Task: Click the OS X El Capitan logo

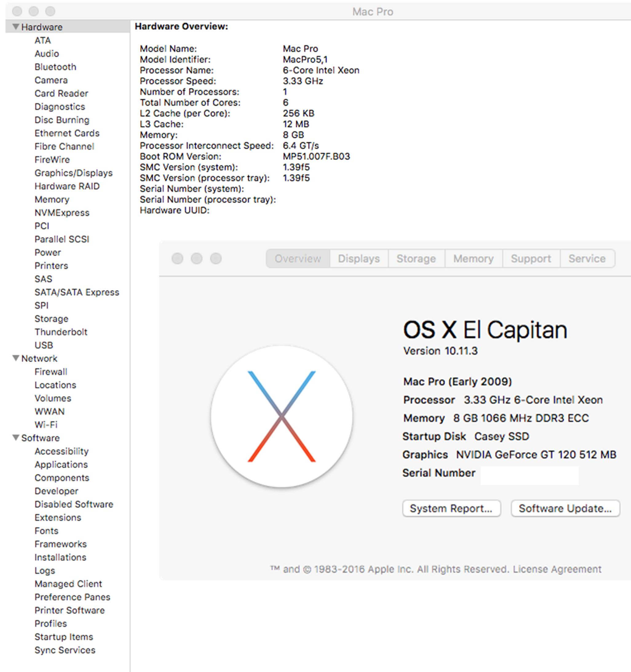Action: point(281,416)
